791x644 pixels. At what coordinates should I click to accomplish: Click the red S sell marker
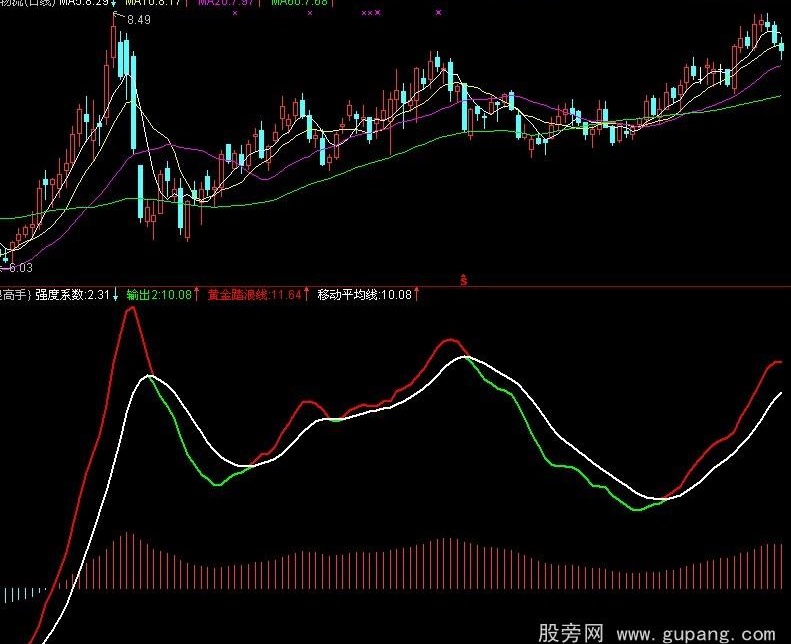point(464,279)
